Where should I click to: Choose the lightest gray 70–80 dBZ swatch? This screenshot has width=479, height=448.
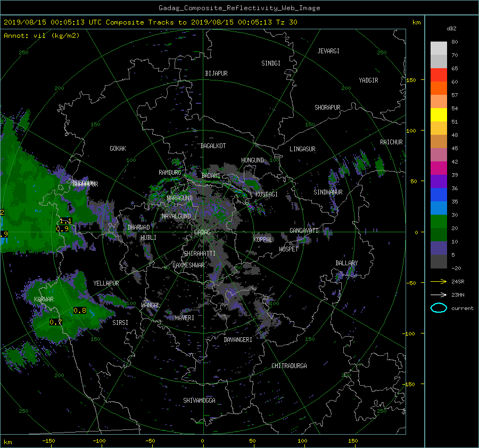point(439,48)
